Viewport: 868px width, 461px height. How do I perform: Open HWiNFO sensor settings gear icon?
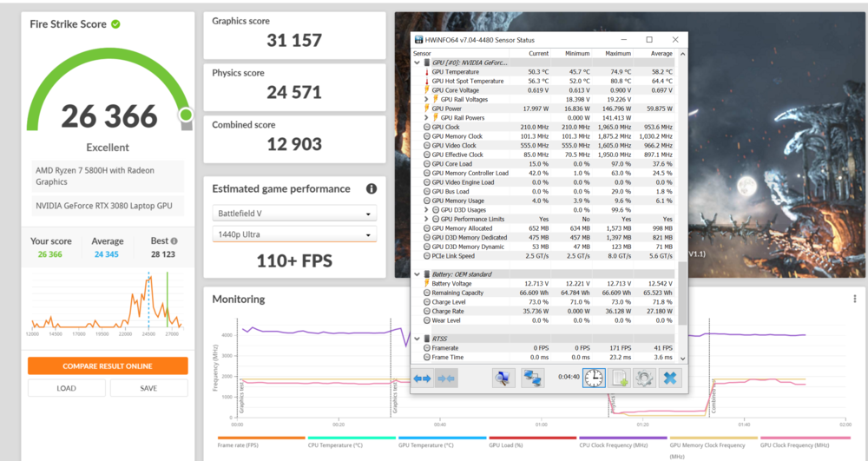pos(644,378)
